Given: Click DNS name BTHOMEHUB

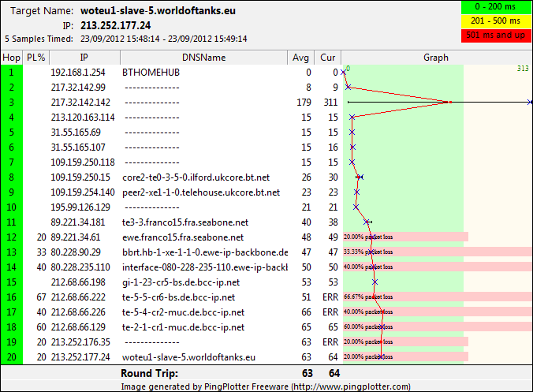Looking at the screenshot, I should [x=151, y=73].
